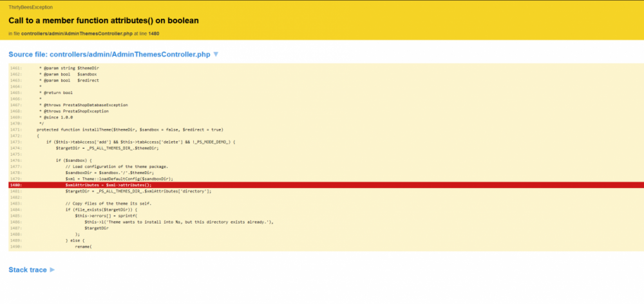Click the Source file heading link
The height and width of the screenshot is (304, 644).
click(x=109, y=55)
